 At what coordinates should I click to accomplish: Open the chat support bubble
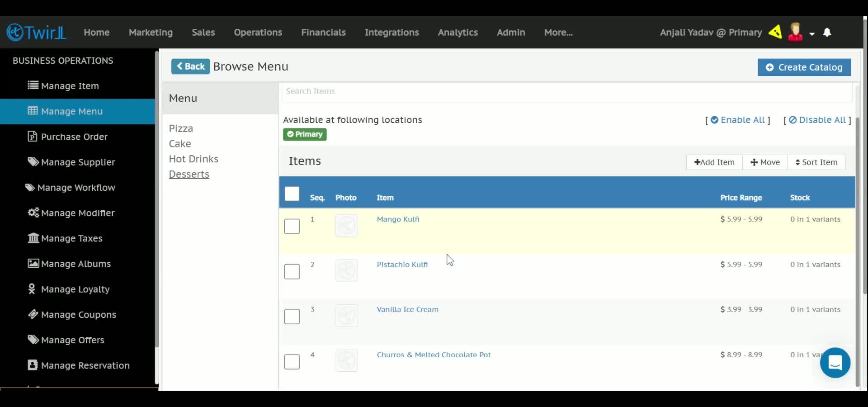835,363
